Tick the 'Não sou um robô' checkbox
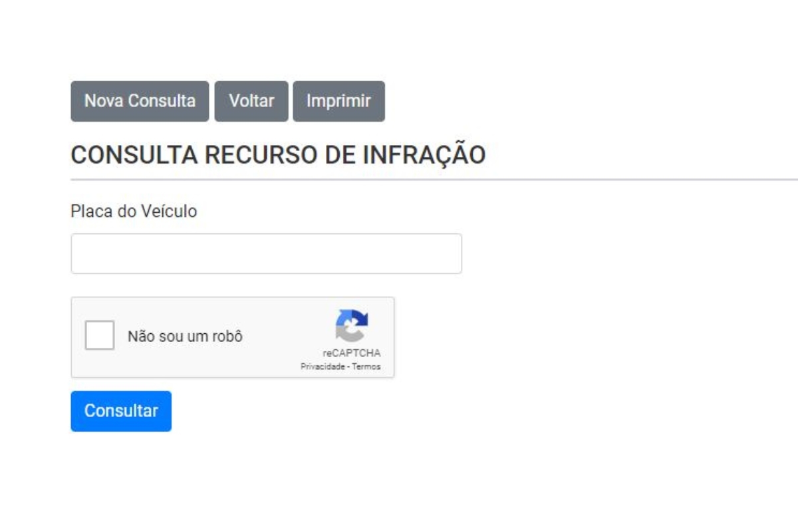The image size is (798, 532). click(100, 335)
